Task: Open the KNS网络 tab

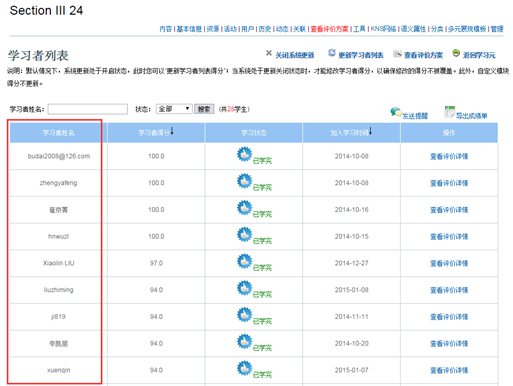Action: pos(383,29)
